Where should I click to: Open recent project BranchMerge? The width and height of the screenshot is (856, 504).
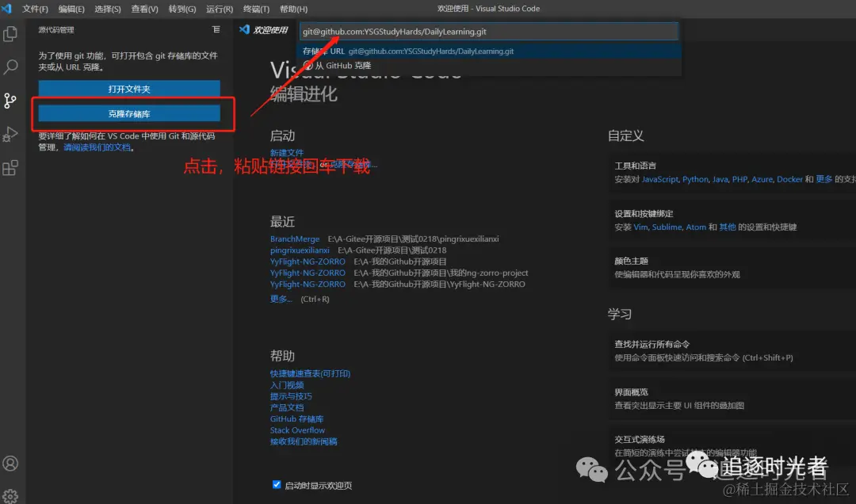pos(295,239)
